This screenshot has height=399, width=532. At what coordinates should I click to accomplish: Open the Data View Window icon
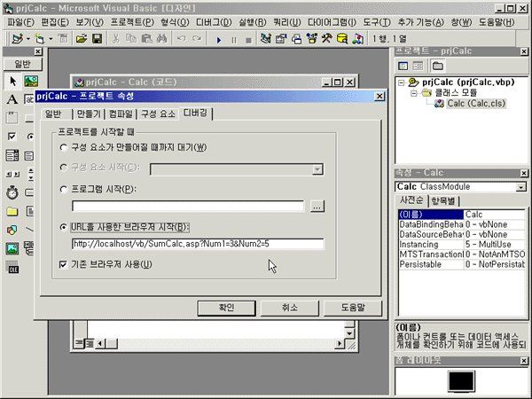point(342,39)
